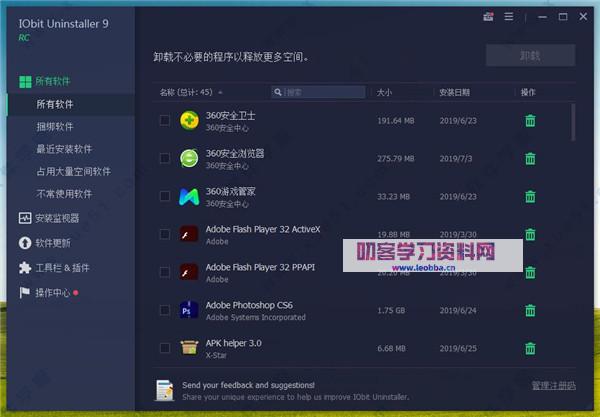Click the 191.64 MB size value
Image resolution: width=600 pixels, height=417 pixels.
tap(396, 121)
